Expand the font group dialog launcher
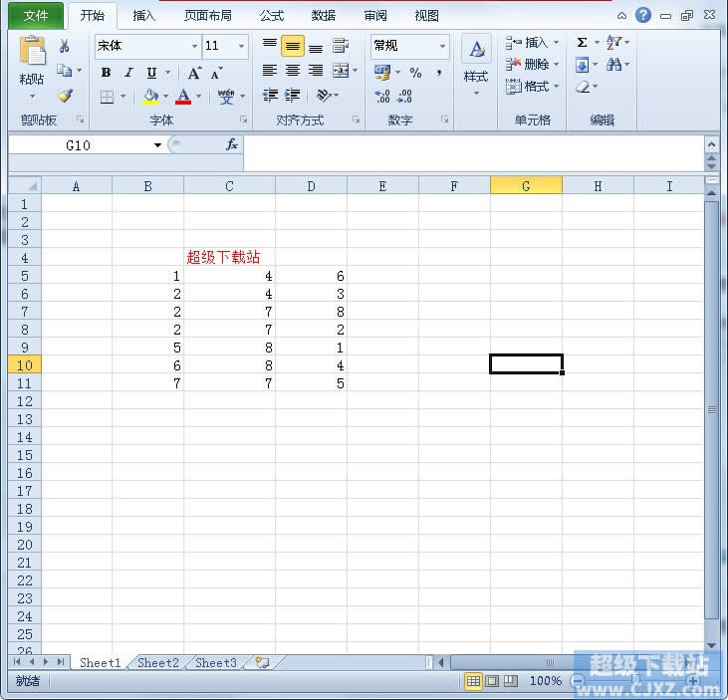Viewport: 728px width, 700px height. tap(243, 119)
